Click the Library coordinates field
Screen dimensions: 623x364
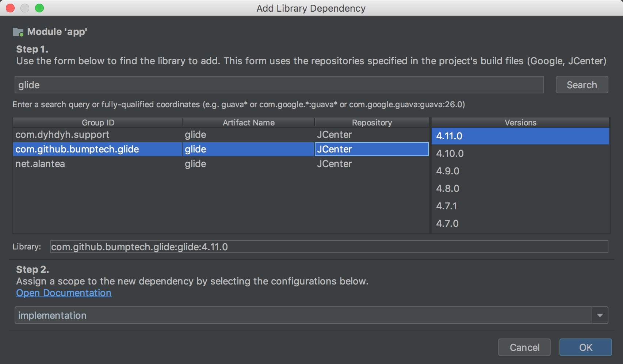(329, 247)
